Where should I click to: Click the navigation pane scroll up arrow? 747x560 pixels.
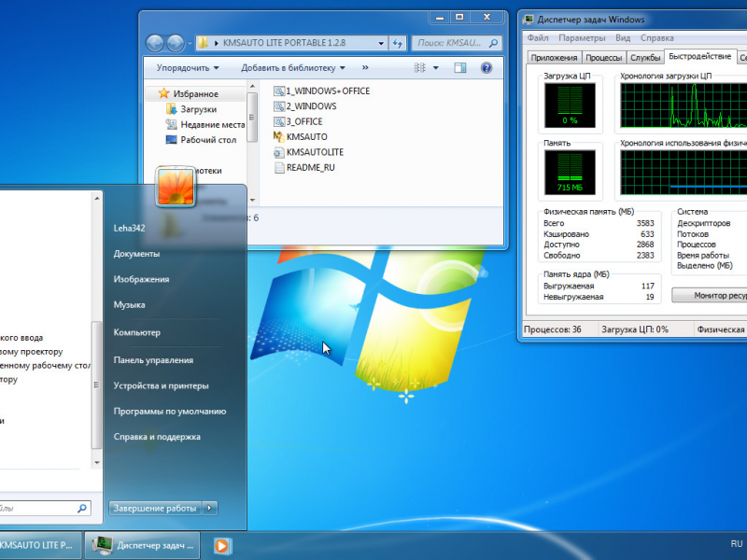click(252, 86)
